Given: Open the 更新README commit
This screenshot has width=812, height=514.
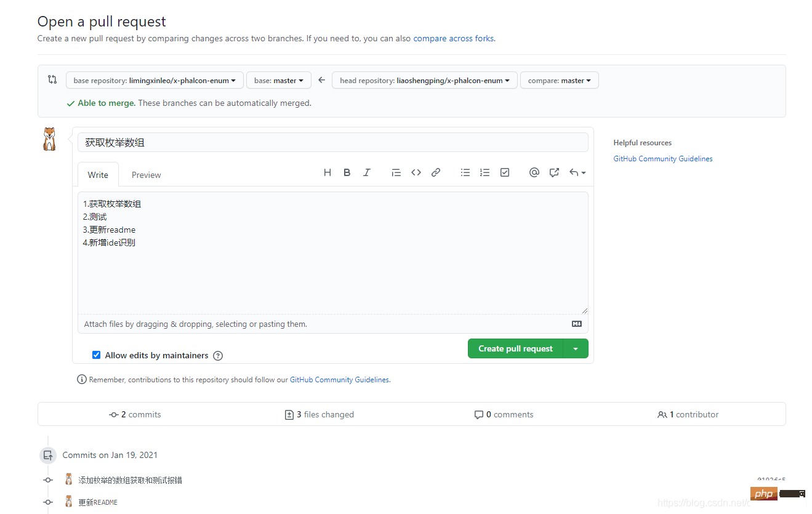Looking at the screenshot, I should (98, 502).
